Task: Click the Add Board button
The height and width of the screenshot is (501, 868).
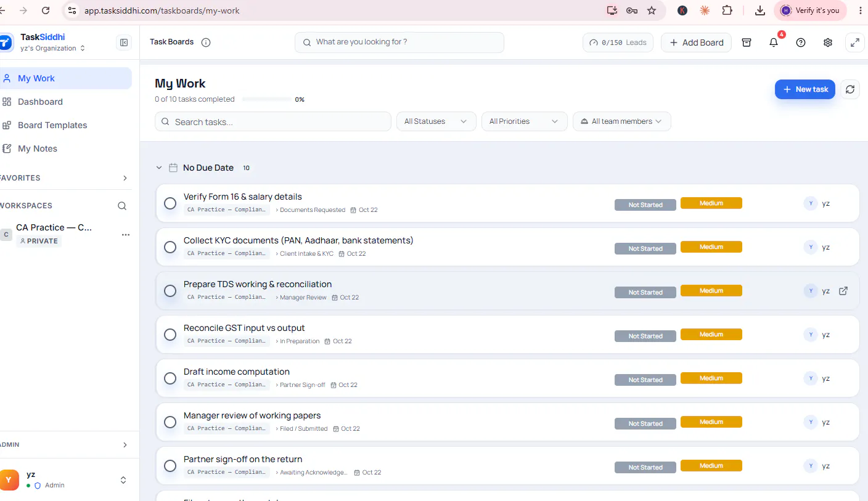Action: [x=696, y=43]
